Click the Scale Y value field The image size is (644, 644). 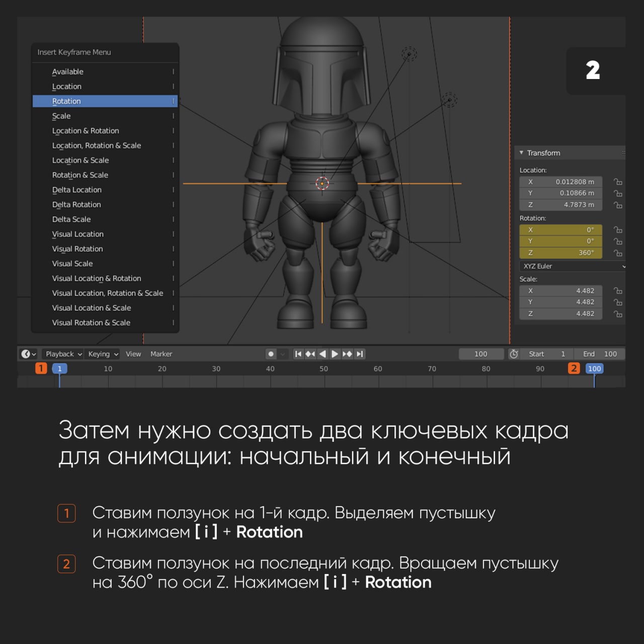(560, 302)
